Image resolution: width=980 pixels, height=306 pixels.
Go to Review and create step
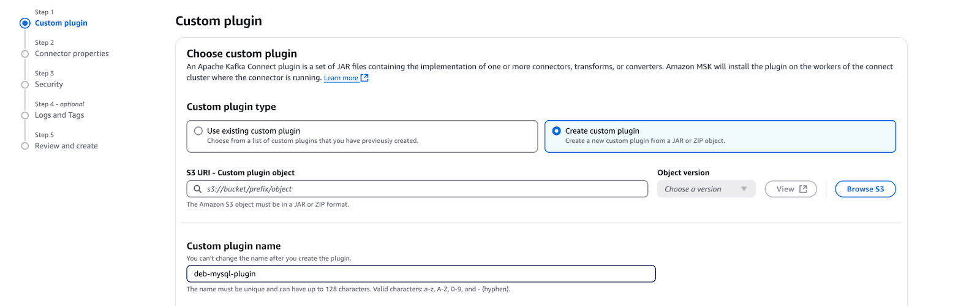point(66,146)
